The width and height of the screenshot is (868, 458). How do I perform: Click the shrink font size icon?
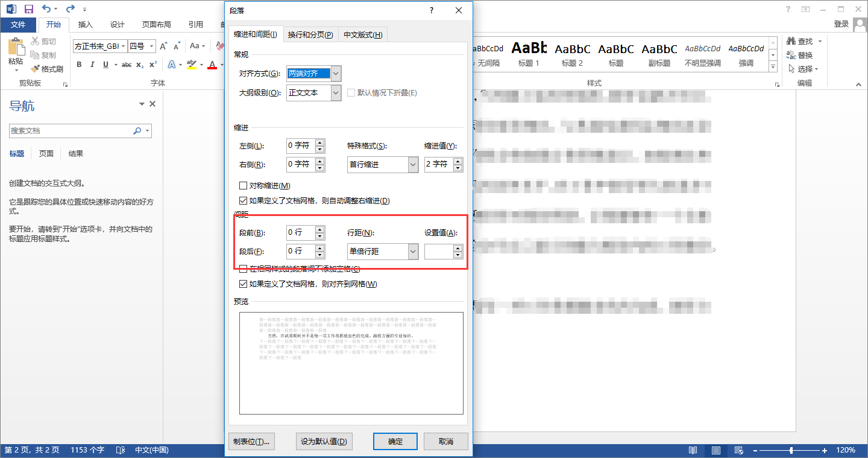coord(177,46)
